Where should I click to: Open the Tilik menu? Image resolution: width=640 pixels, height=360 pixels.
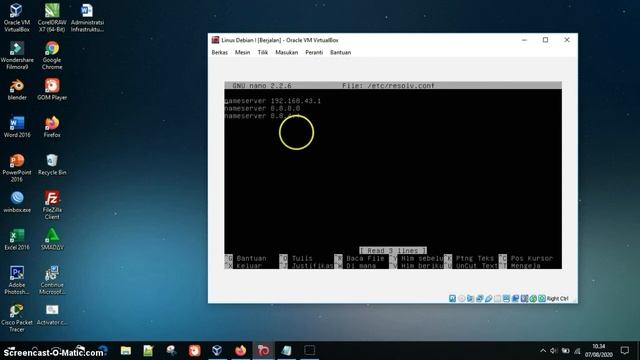263,52
